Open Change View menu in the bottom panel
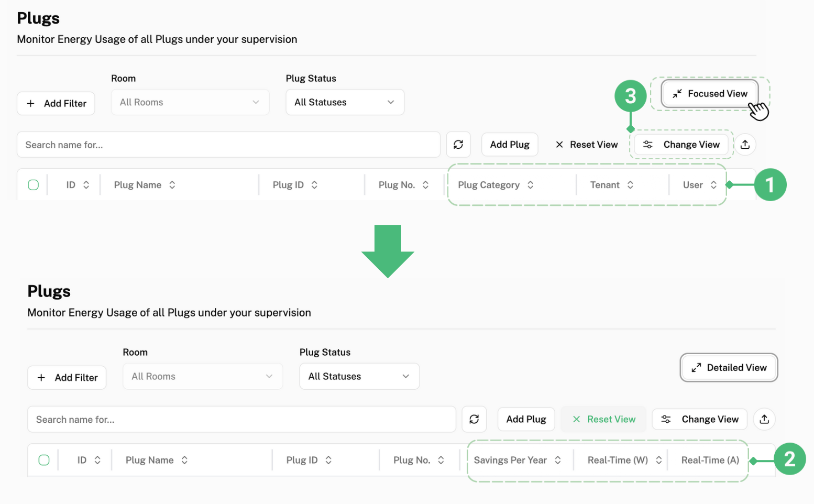Screen dimensions: 814x504 pyautogui.click(x=700, y=419)
